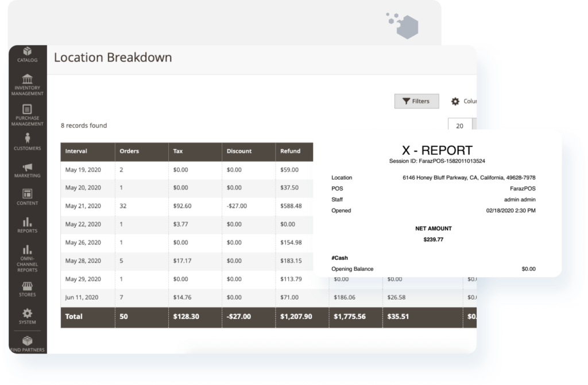Image resolution: width=588 pixels, height=385 pixels.
Task: Click the Filters button
Action: [x=416, y=101]
